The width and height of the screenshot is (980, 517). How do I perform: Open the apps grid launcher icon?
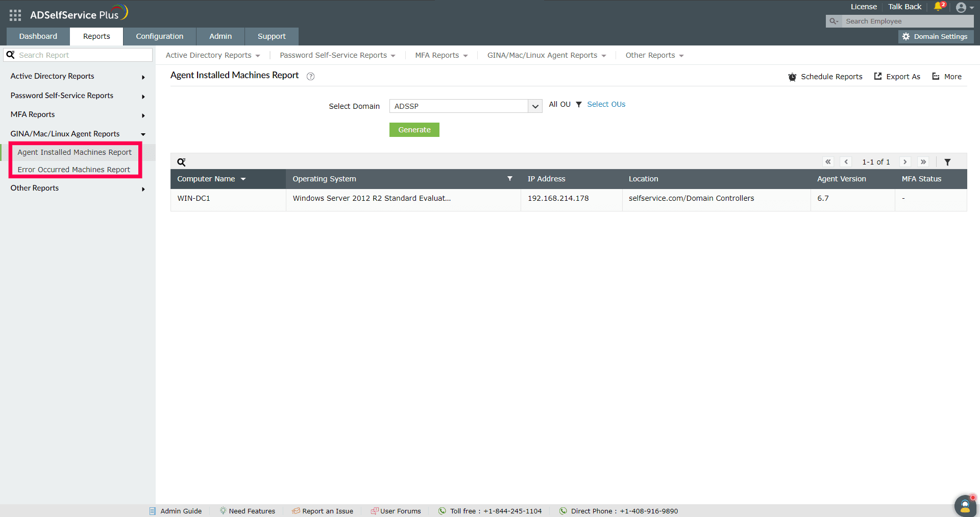pos(15,15)
